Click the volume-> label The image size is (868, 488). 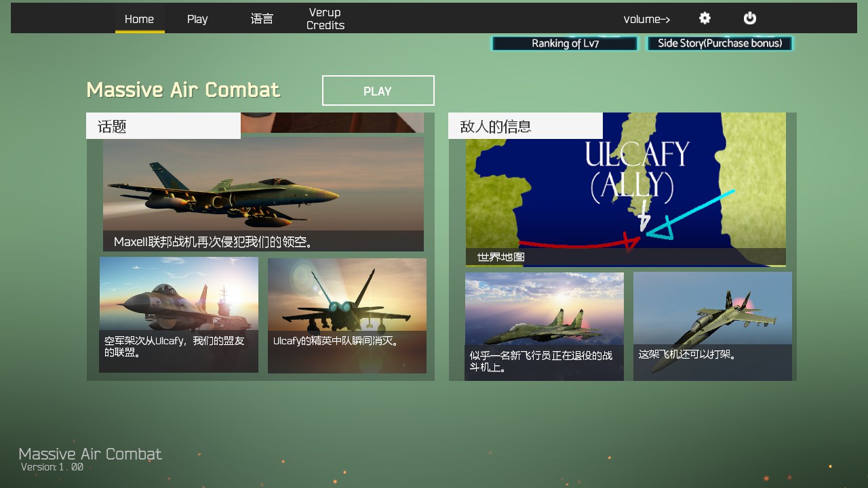point(646,19)
